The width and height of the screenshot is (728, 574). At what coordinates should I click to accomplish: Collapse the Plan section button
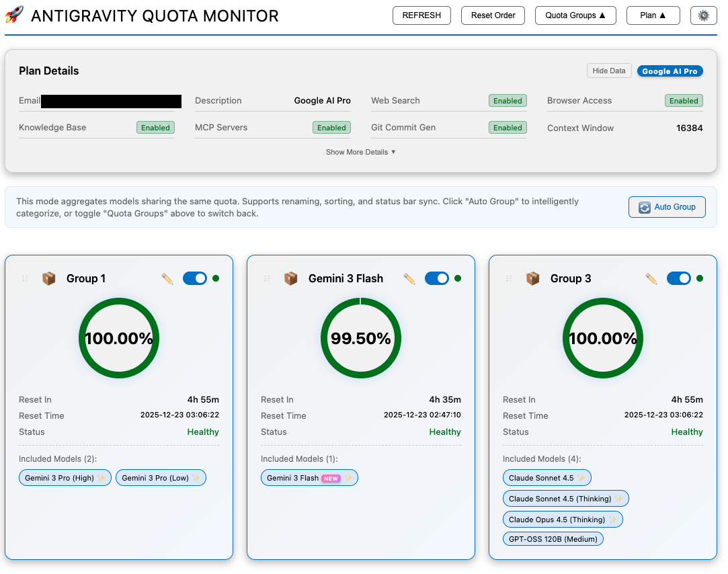pyautogui.click(x=653, y=15)
